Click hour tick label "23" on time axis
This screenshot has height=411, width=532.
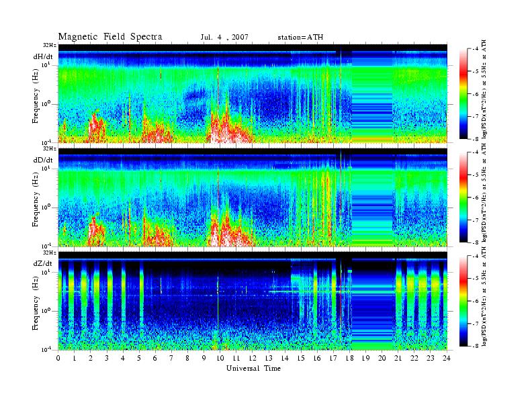[x=431, y=358]
